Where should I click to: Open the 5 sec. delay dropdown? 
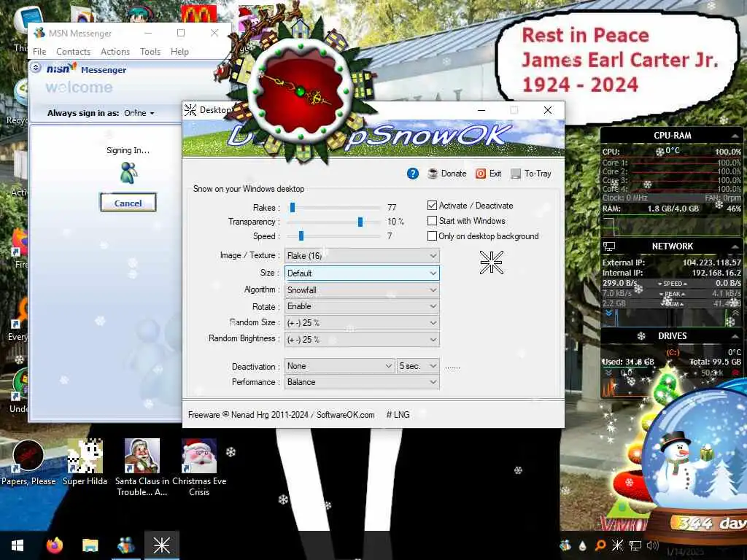click(418, 366)
